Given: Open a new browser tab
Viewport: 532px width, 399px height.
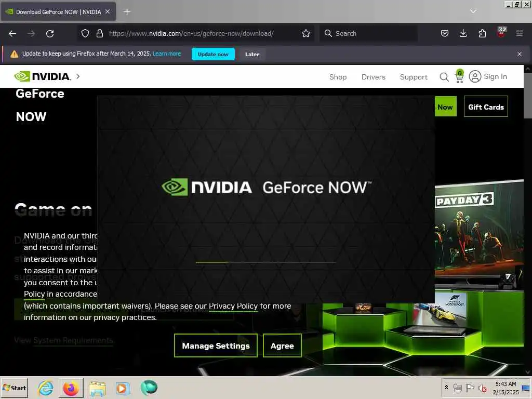Looking at the screenshot, I should click(127, 12).
